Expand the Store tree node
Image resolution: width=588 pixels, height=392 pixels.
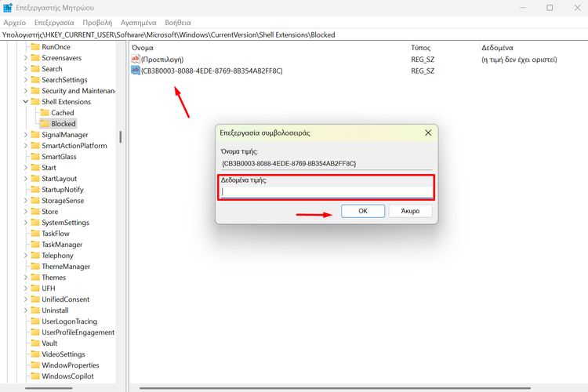click(x=26, y=212)
